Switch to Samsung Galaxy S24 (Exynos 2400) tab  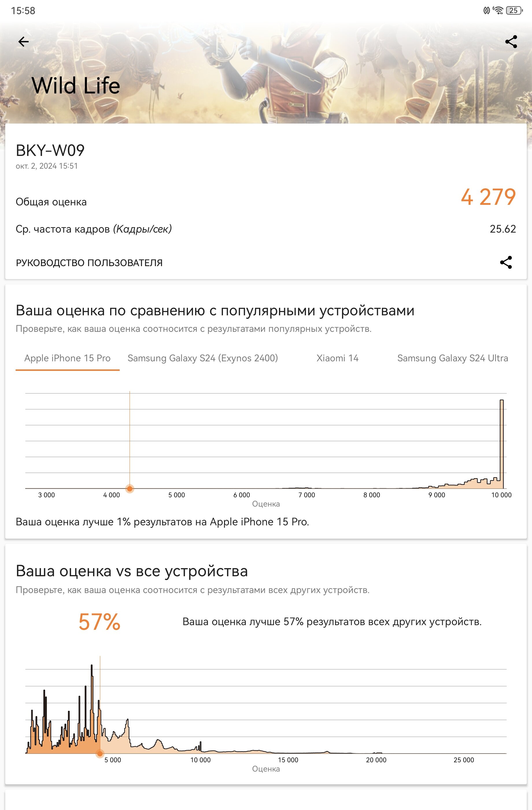[203, 358]
